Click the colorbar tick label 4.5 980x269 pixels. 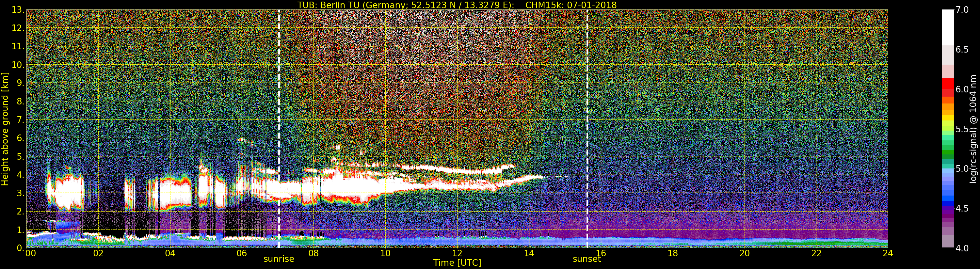click(962, 209)
